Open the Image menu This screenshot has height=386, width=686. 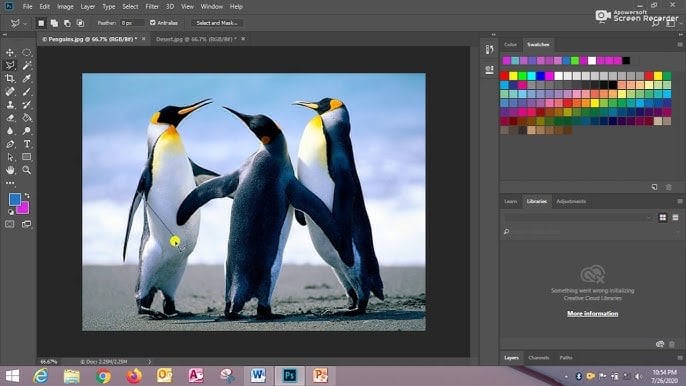click(65, 7)
